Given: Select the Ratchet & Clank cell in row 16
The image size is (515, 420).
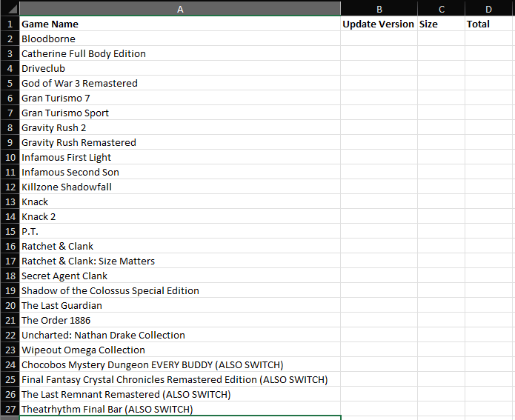Looking at the screenshot, I should coord(180,246).
